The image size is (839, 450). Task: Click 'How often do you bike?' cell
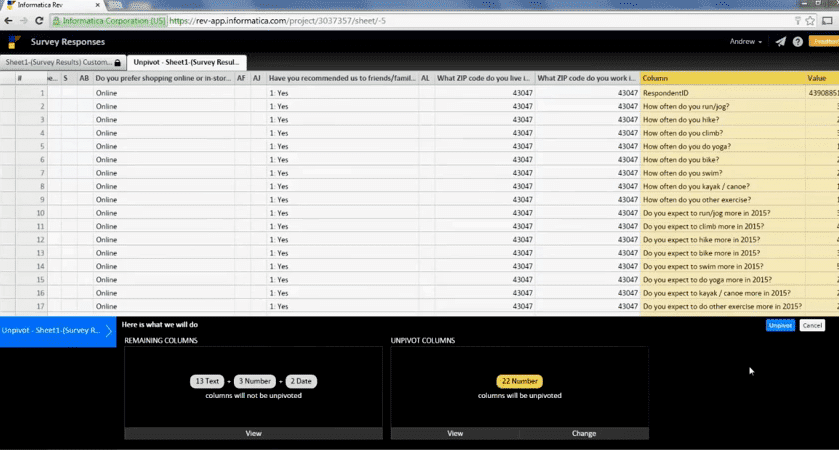(x=722, y=160)
